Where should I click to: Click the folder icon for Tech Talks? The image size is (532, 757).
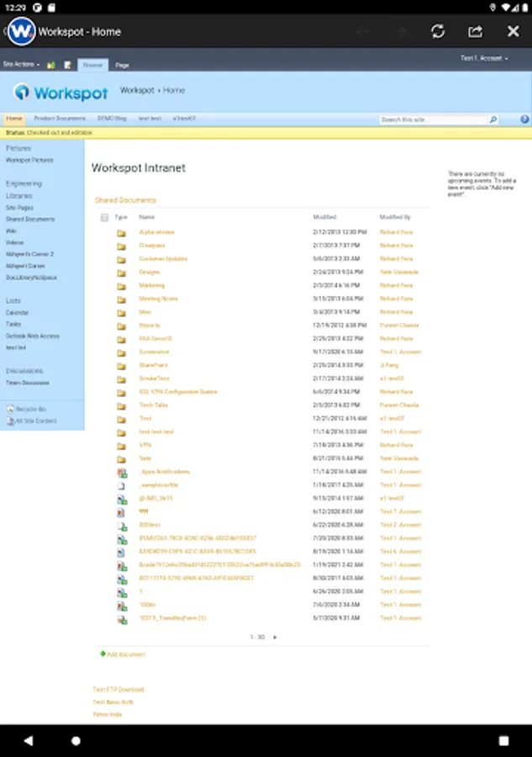point(121,405)
